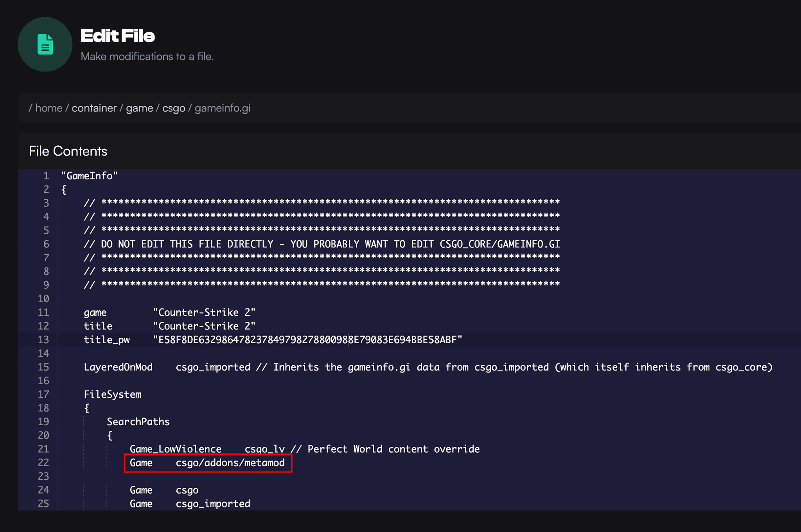Click line number 13 in gutter
The width and height of the screenshot is (801, 532).
tap(43, 340)
